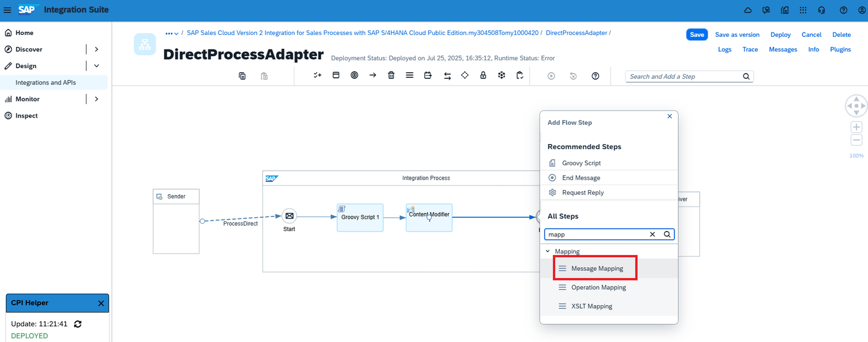Collapse the Mapping group in All Steps
This screenshot has height=342, width=868.
coord(548,252)
